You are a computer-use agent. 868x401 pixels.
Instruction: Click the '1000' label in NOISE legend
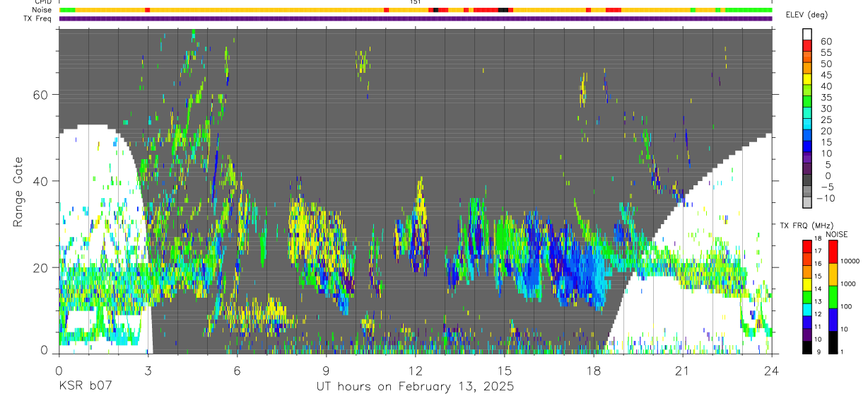click(x=849, y=284)
